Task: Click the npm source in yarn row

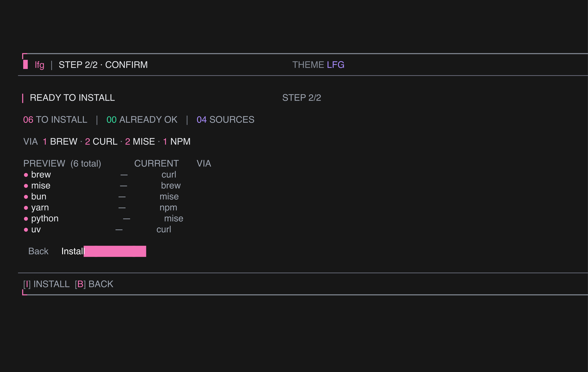Action: point(169,208)
